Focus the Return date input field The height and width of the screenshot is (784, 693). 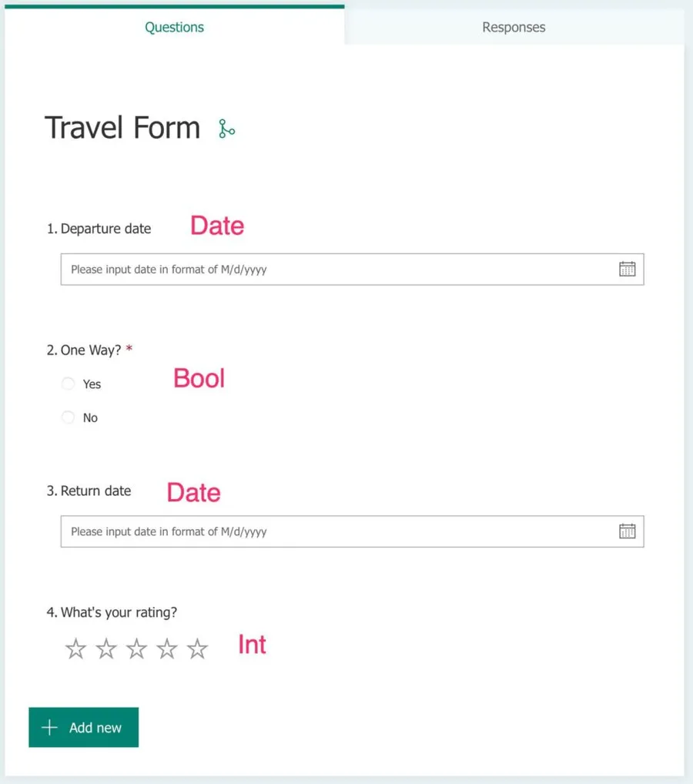coord(339,531)
